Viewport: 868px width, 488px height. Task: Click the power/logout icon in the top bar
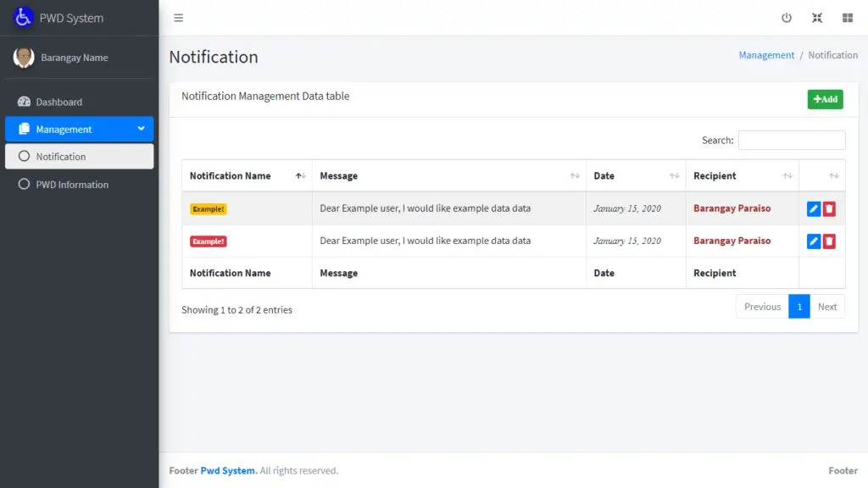click(787, 17)
